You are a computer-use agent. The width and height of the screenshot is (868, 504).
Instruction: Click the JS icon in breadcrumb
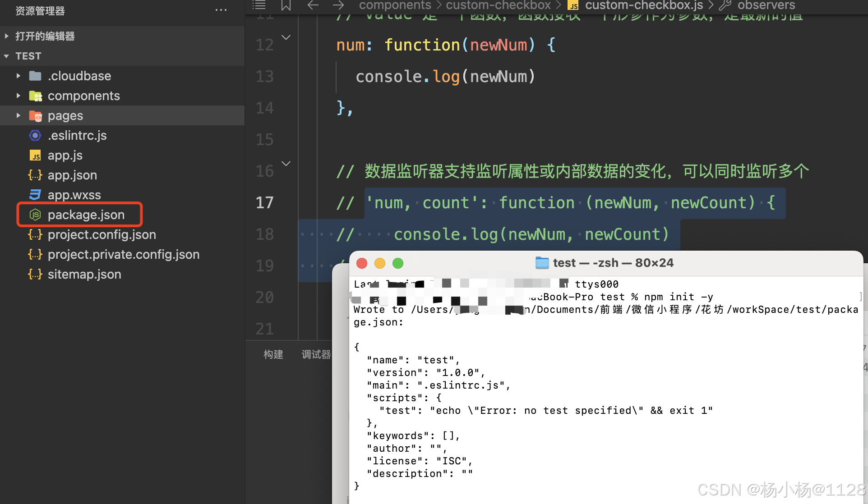573,5
